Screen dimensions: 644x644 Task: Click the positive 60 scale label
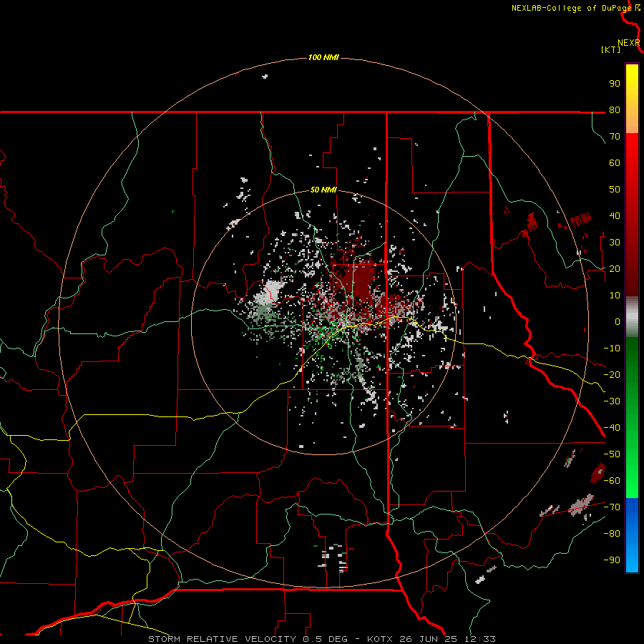point(615,162)
